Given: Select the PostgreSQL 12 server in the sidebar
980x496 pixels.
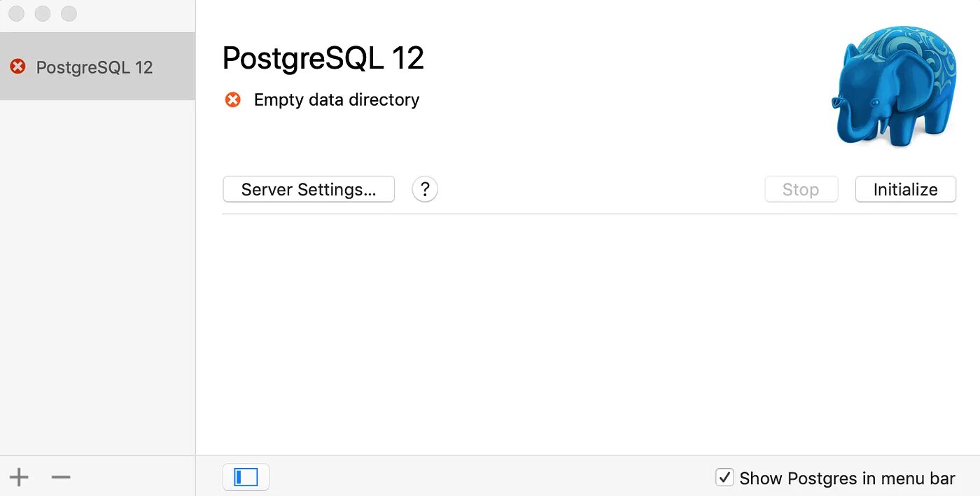Looking at the screenshot, I should 97,67.
